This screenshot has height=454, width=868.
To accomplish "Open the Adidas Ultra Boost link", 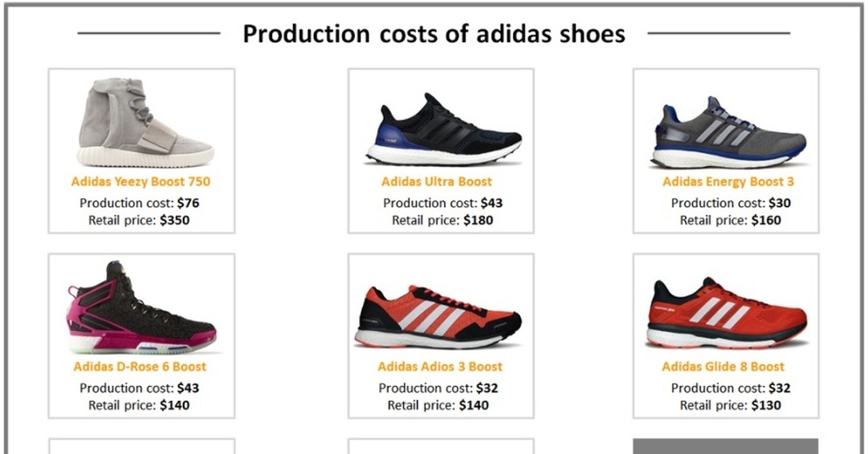I will pyautogui.click(x=437, y=182).
